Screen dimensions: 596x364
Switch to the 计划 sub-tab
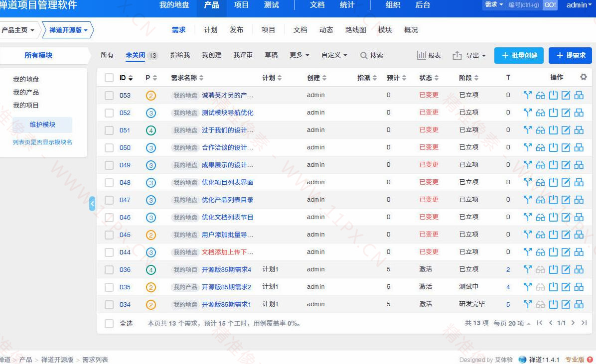point(211,30)
